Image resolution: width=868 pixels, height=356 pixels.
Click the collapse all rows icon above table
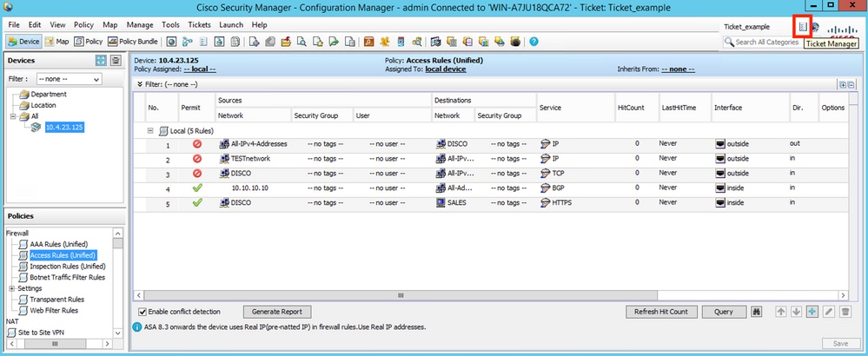click(851, 84)
